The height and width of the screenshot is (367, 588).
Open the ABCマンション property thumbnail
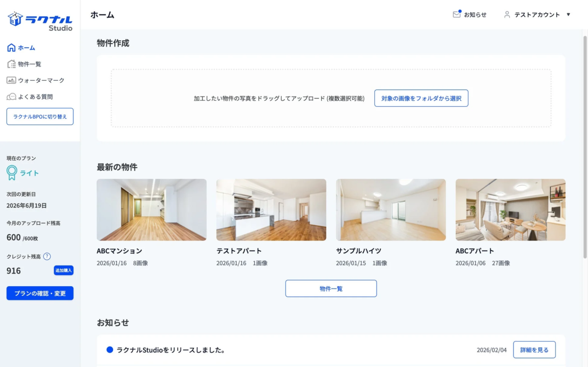(x=151, y=210)
